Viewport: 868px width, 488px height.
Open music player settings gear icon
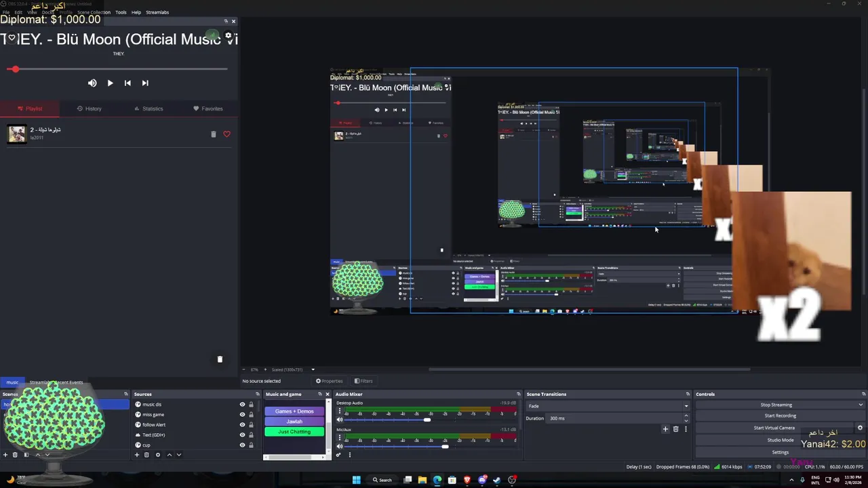229,36
